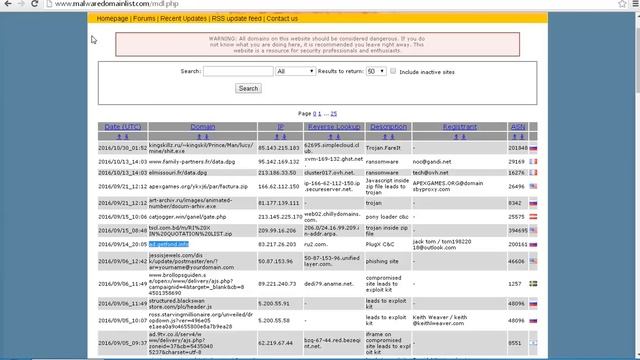
Task: Reload the page with the refresh icon
Action: tap(35, 4)
